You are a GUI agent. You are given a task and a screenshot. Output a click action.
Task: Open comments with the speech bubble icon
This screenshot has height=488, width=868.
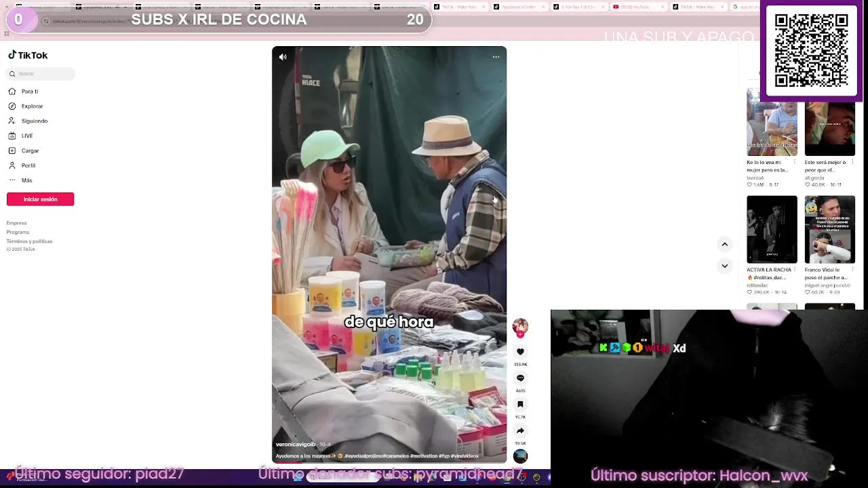(520, 378)
